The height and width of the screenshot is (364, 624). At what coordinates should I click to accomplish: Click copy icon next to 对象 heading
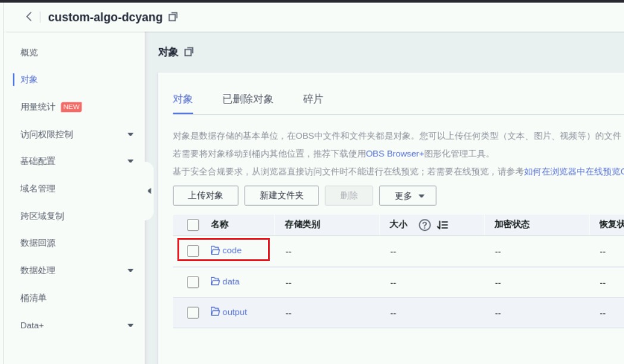pos(189,52)
